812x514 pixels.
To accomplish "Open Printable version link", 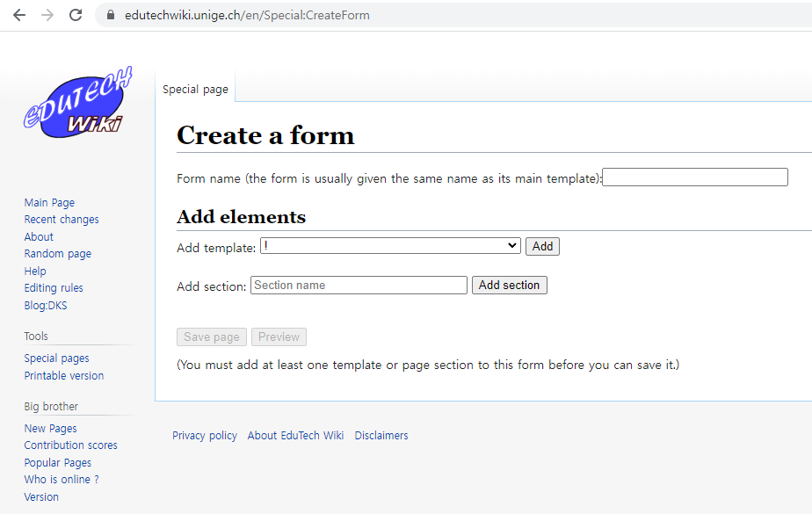I will [x=63, y=376].
